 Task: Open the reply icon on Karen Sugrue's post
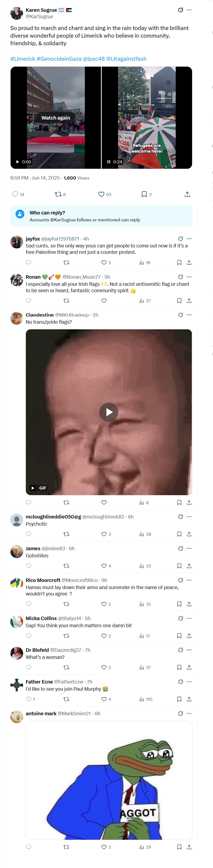[15, 194]
